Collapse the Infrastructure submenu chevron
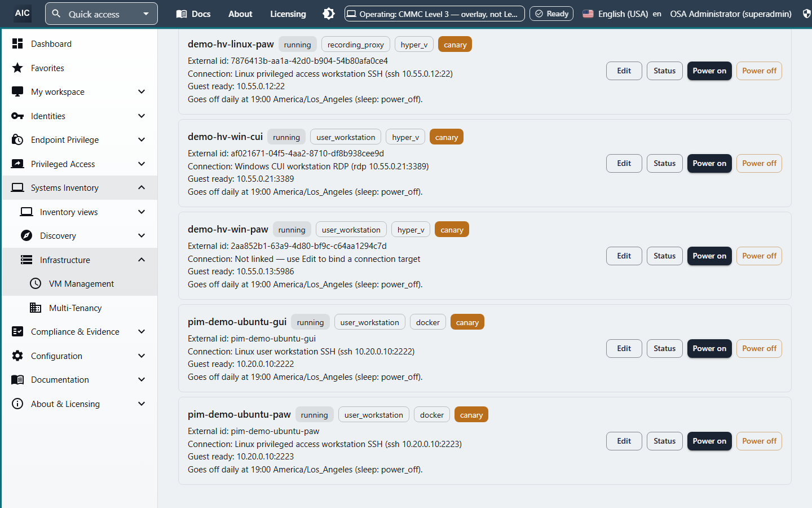The image size is (812, 508). 142,260
